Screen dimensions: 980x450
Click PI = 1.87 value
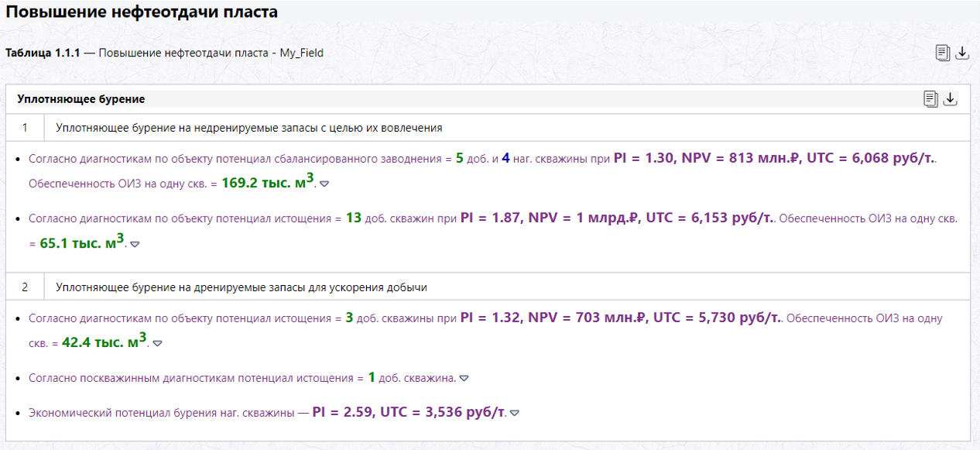click(x=491, y=218)
